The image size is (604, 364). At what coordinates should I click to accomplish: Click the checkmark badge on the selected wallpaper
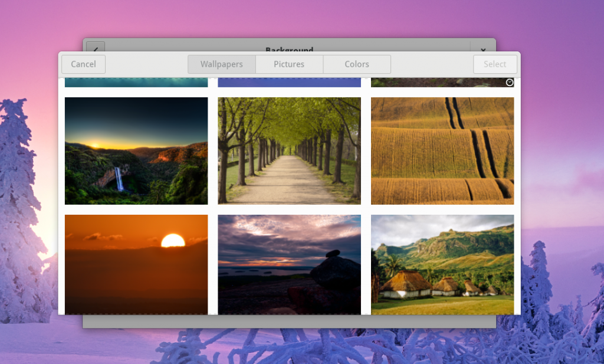tap(509, 83)
